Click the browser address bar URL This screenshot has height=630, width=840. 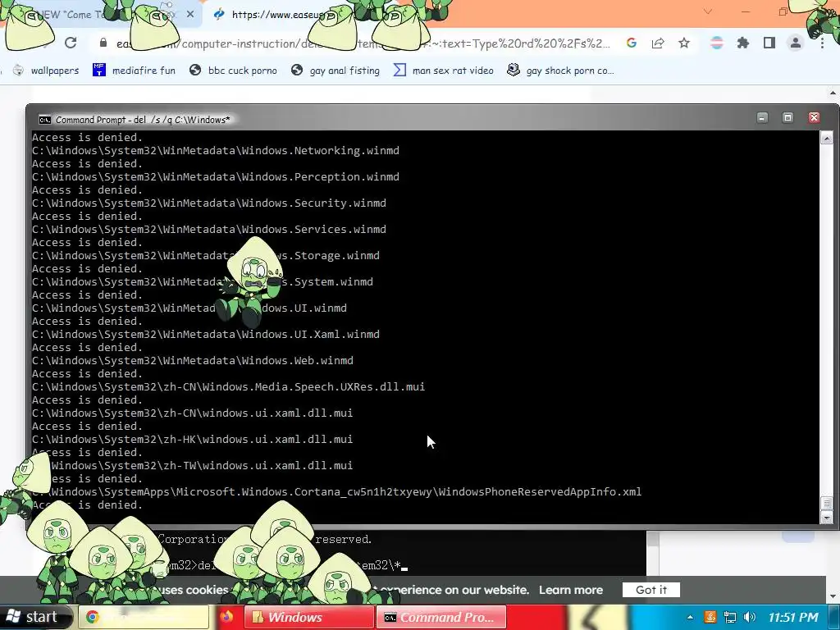click(363, 43)
